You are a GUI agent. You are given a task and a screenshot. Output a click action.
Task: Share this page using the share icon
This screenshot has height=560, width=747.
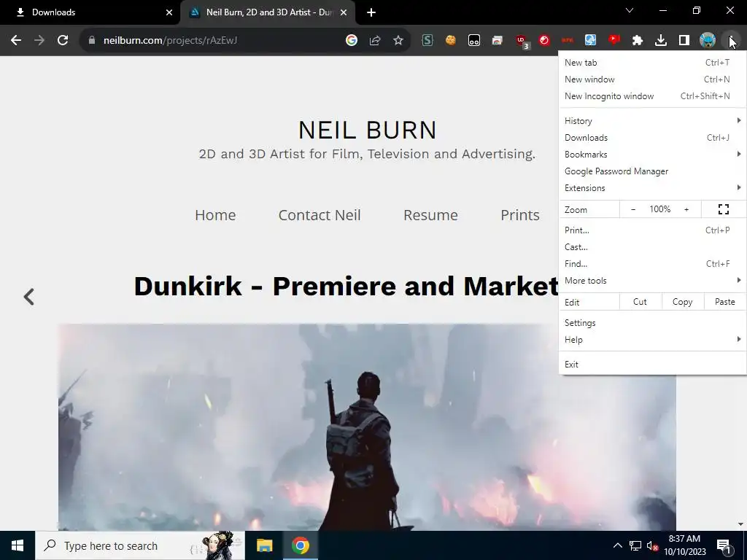click(375, 41)
